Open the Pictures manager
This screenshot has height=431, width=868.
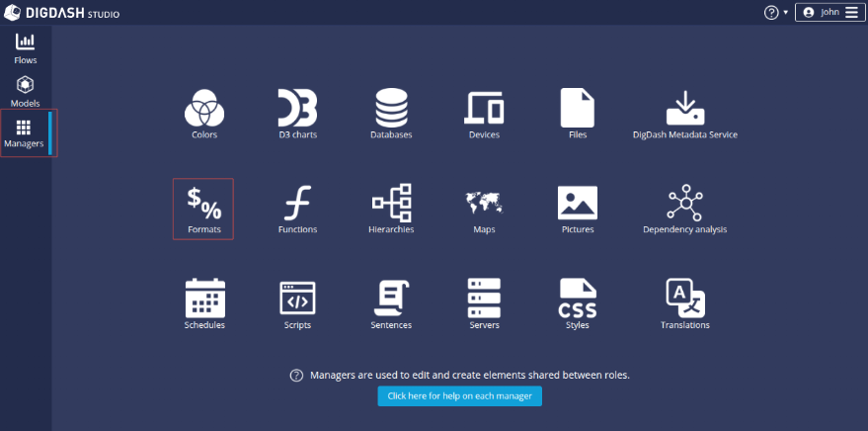click(x=577, y=206)
